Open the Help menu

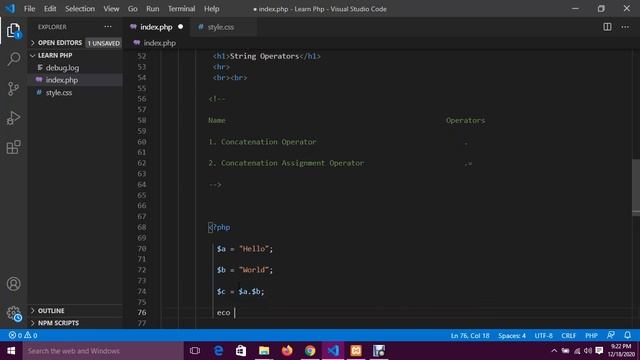pyautogui.click(x=211, y=9)
